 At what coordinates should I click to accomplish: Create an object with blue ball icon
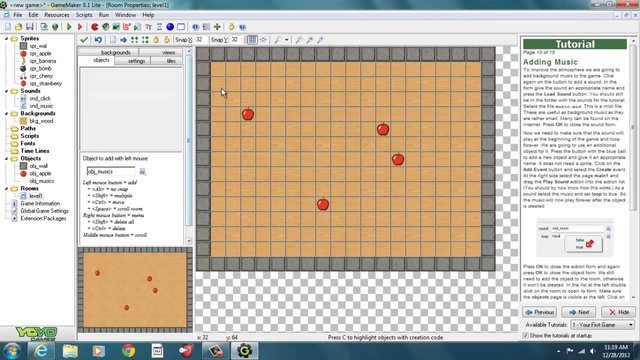coord(170,27)
